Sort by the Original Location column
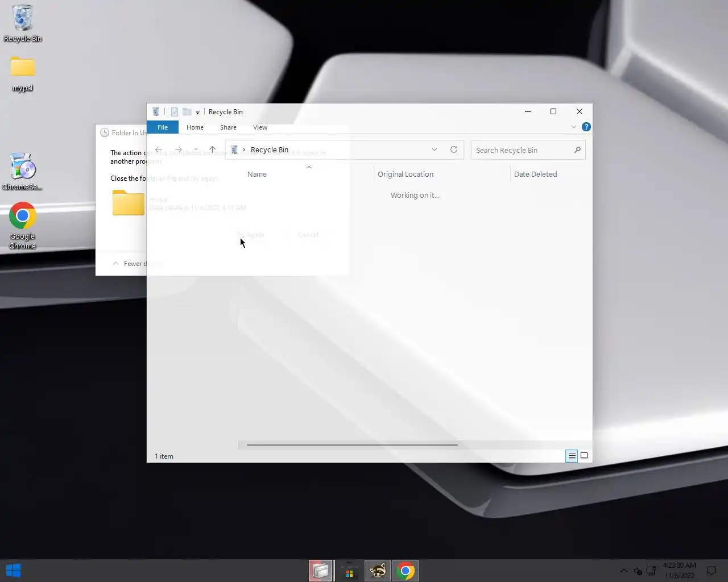 406,174
